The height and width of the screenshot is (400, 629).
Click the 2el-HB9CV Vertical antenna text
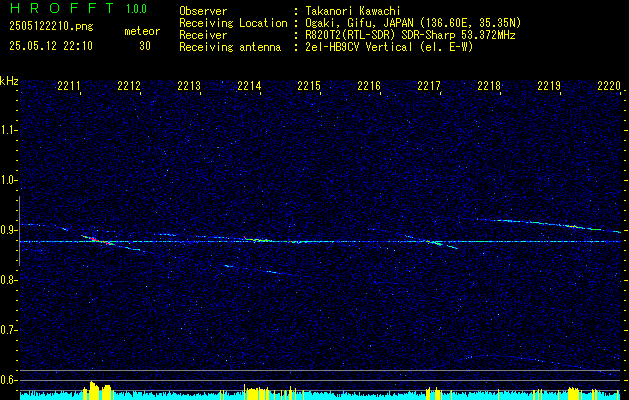(390, 47)
